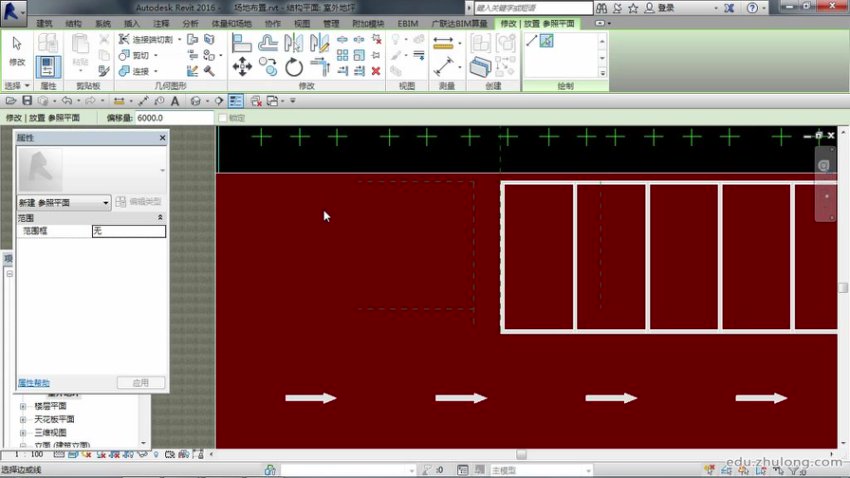Toggle Reveal Hidden Elements light bulb

156,455
